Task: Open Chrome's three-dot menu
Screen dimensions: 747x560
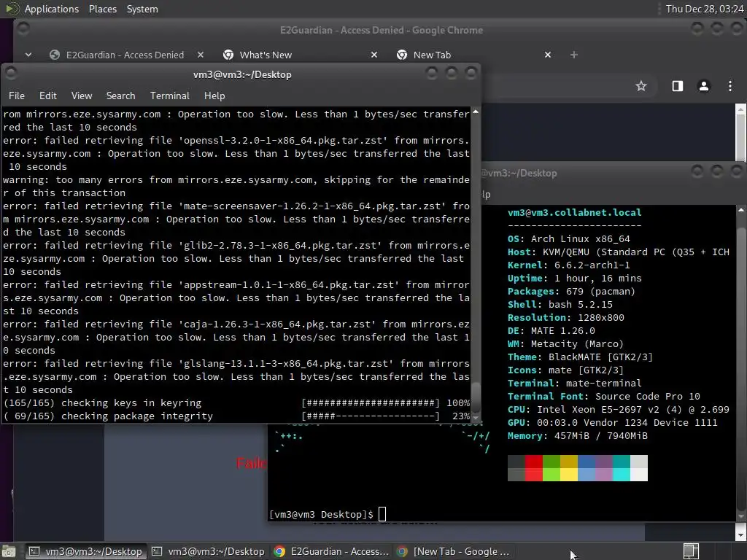Action: click(x=729, y=86)
